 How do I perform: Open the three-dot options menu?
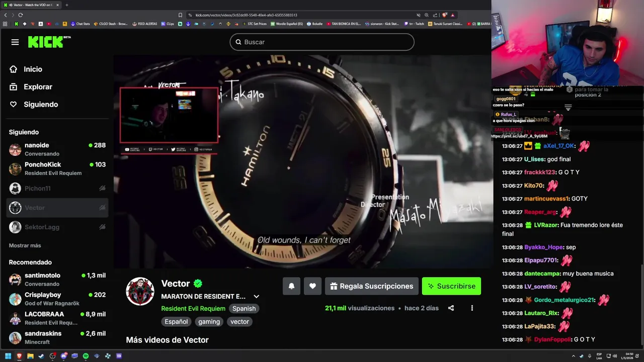[x=472, y=308]
